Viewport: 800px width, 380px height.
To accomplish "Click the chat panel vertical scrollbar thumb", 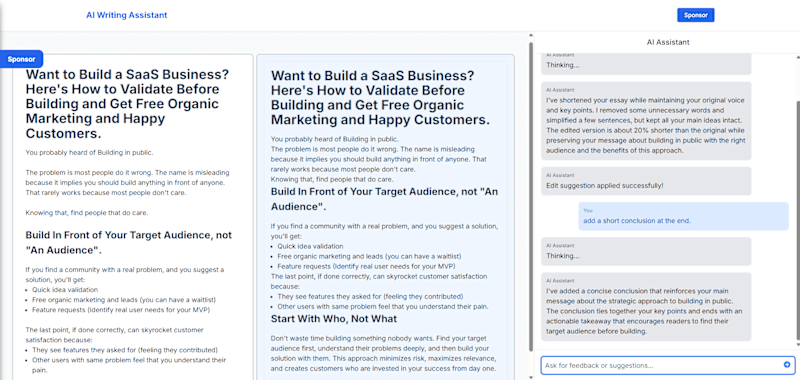I will 797,219.
